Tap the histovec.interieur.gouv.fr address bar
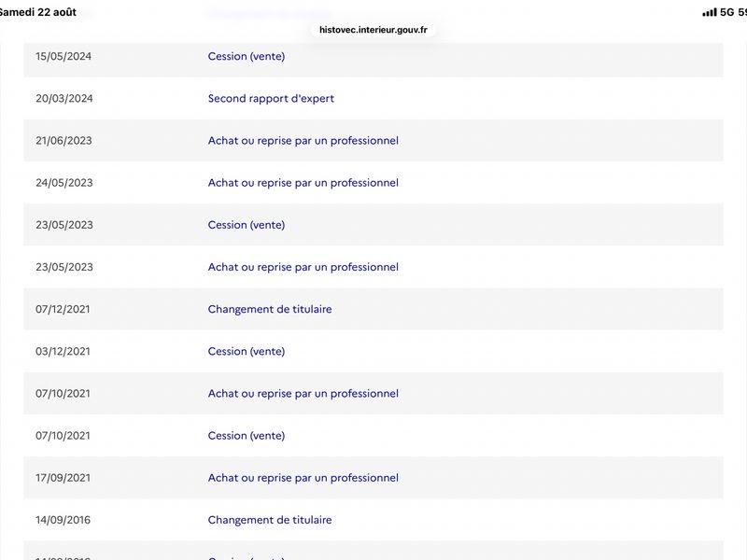 click(x=373, y=30)
